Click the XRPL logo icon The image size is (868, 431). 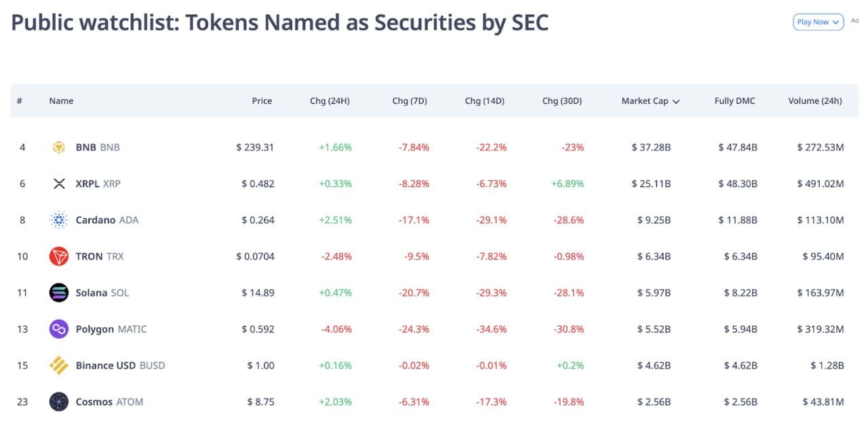[59, 183]
